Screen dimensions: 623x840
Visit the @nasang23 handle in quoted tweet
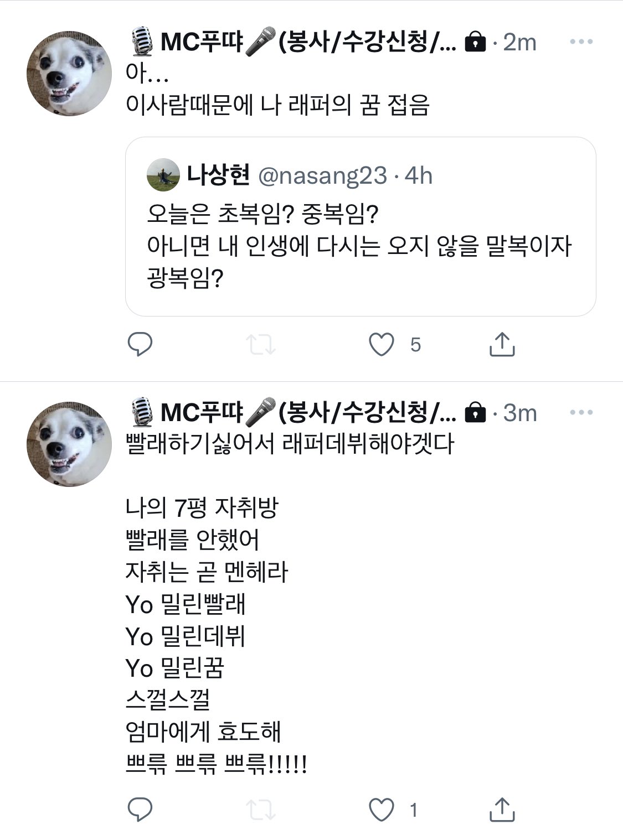323,176
